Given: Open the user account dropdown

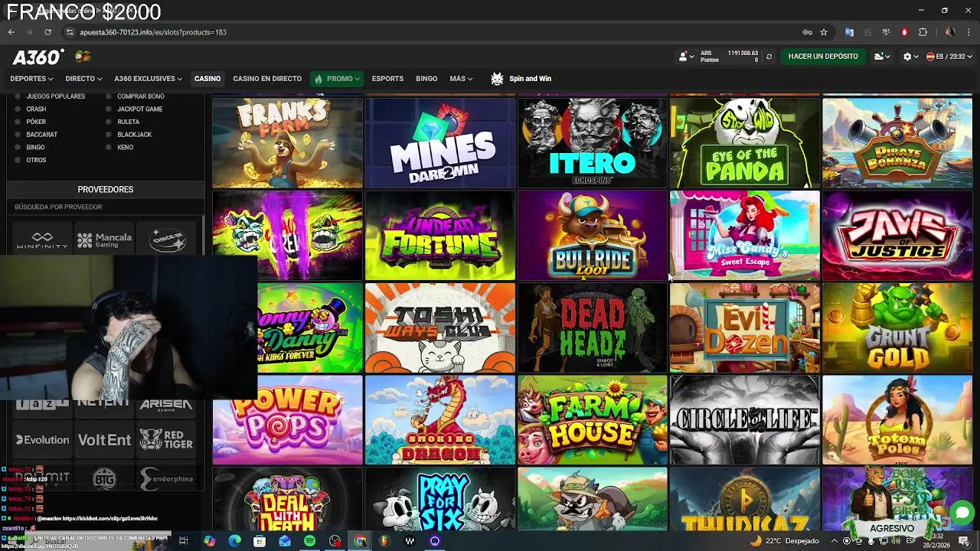Looking at the screenshot, I should (686, 57).
